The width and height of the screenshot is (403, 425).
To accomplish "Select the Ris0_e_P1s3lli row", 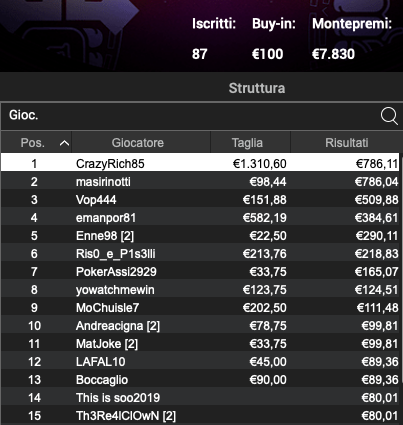I will click(200, 253).
